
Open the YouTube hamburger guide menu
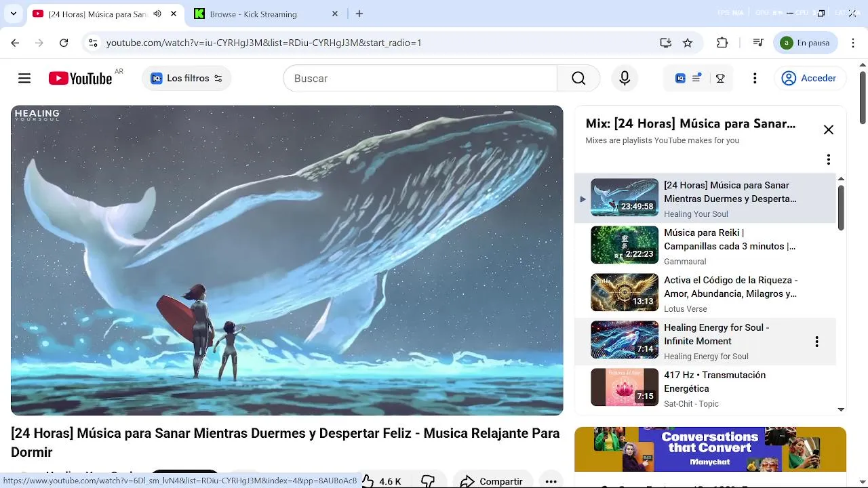(24, 79)
